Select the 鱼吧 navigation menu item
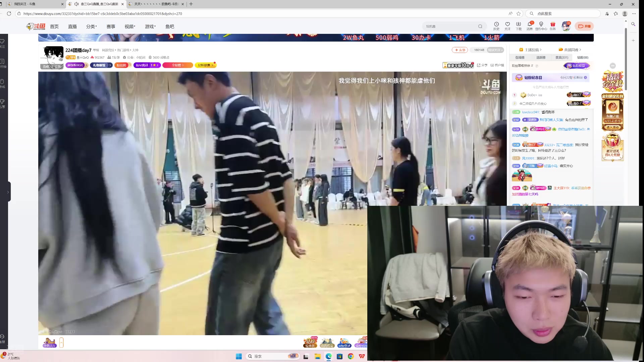Screen dimensions: 644x362 (170, 26)
